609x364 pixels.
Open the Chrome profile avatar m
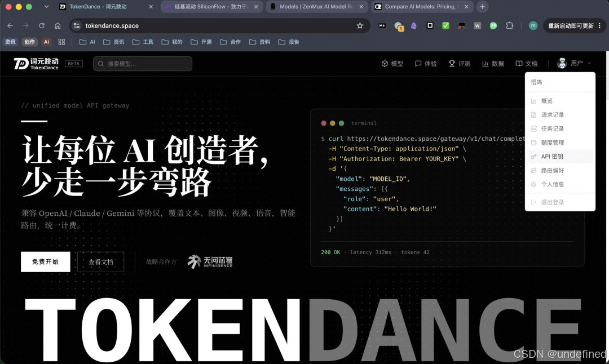(533, 25)
